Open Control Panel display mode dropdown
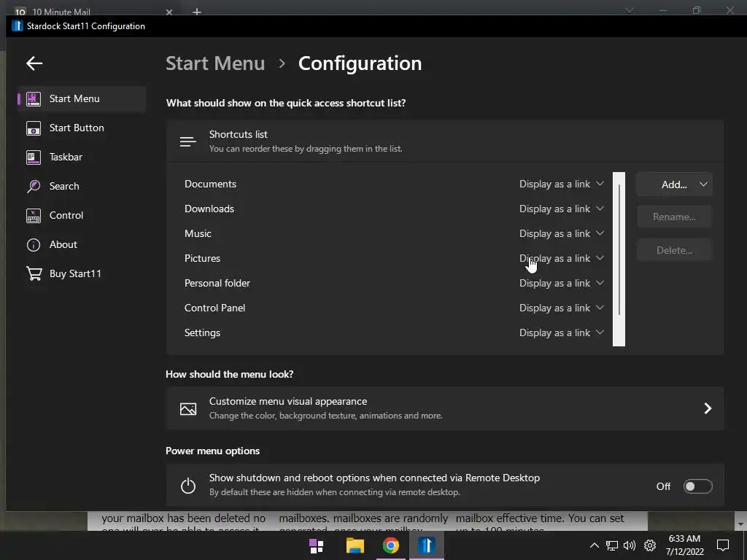Screen dimensions: 747x560 tap(561, 308)
